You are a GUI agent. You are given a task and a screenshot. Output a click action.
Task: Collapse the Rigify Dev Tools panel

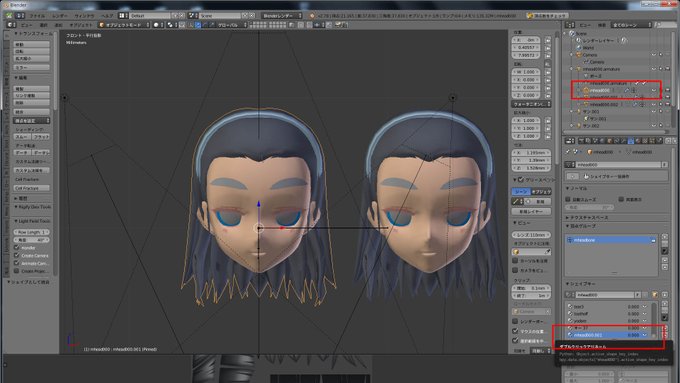tap(33, 207)
